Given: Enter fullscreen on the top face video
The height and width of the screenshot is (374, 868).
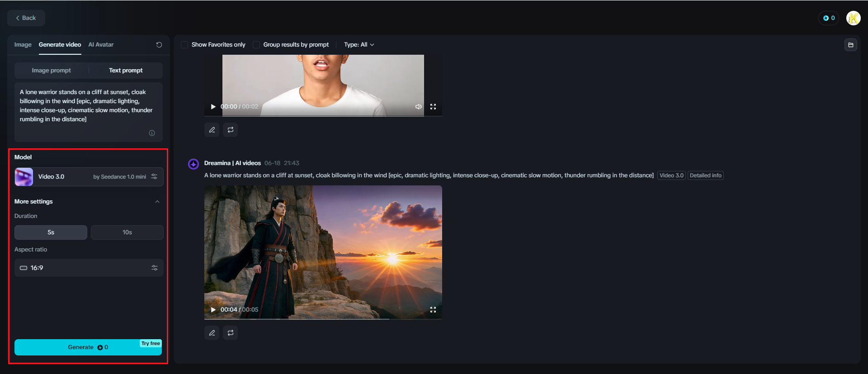Looking at the screenshot, I should 433,107.
